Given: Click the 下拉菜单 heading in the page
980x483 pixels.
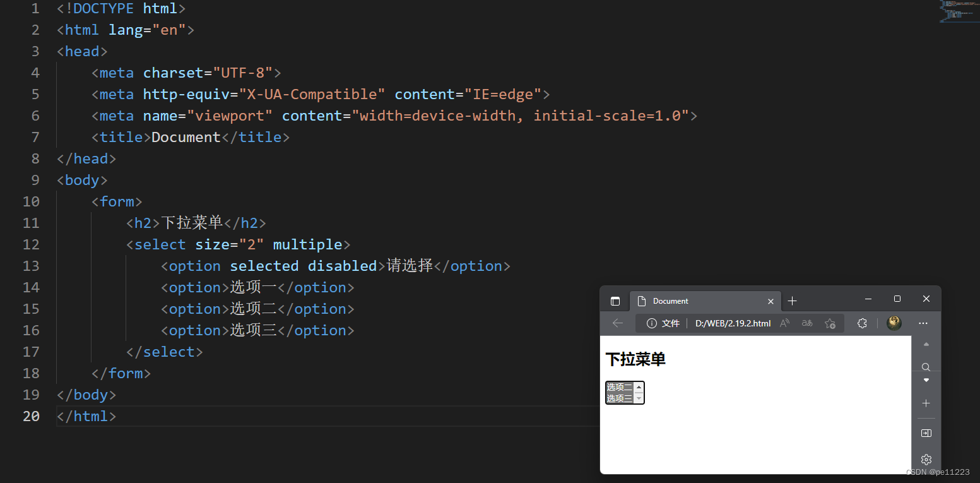Looking at the screenshot, I should [635, 359].
